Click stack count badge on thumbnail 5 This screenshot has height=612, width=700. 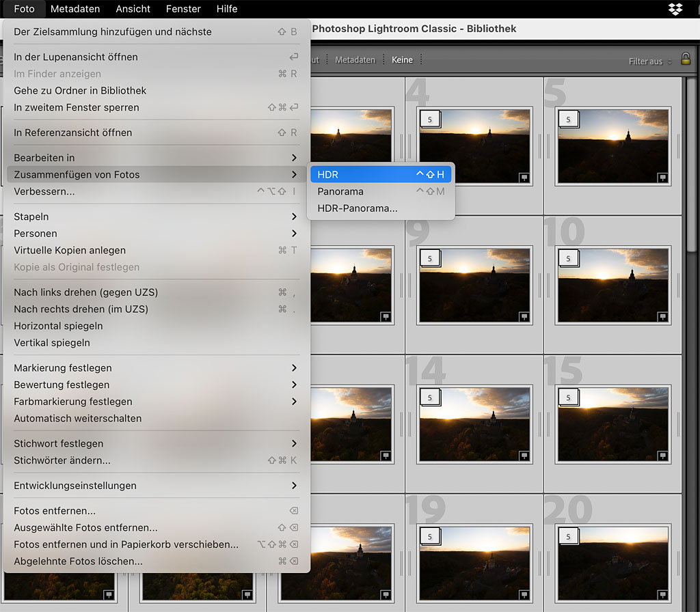point(568,120)
